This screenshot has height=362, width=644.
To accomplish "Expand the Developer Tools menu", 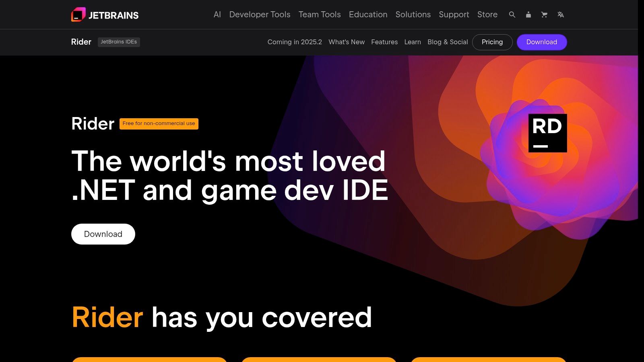I will tap(260, 14).
